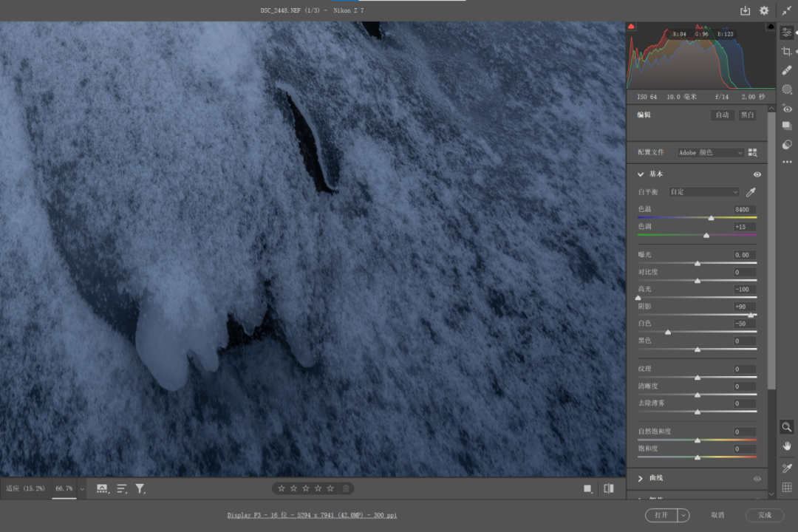Viewport: 798px width, 532px height.
Task: Open the 白平衡 dropdown showing 自定
Action: click(x=703, y=192)
